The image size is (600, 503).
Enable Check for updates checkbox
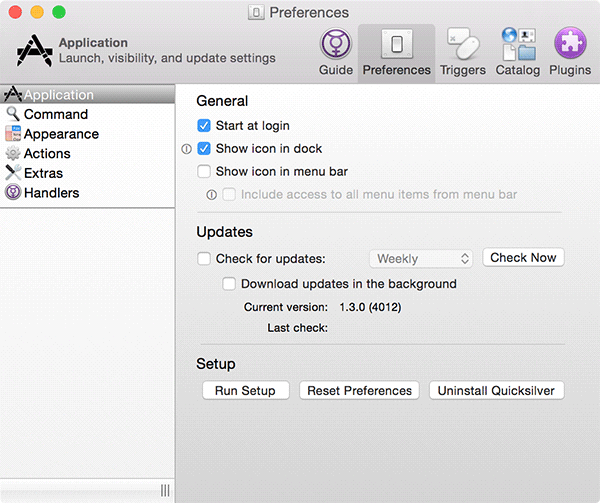204,259
